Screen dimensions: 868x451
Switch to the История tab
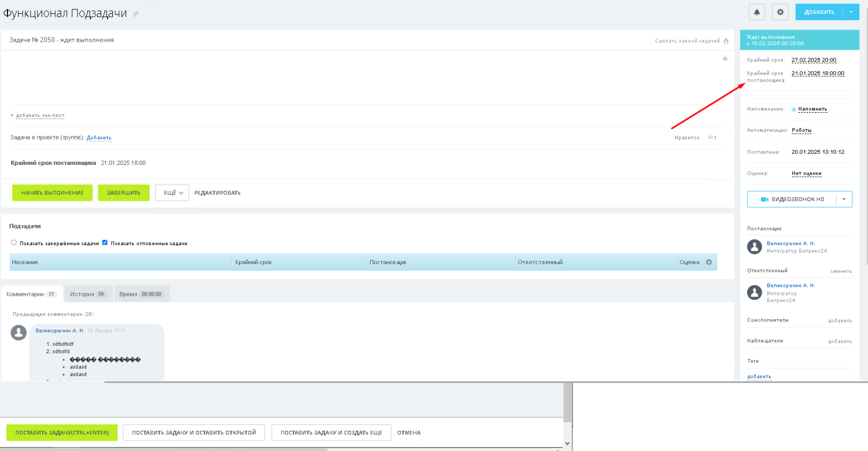tap(88, 294)
